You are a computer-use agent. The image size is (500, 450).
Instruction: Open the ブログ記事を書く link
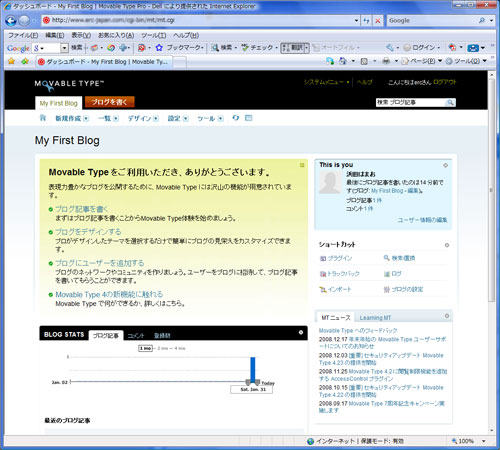click(82, 209)
